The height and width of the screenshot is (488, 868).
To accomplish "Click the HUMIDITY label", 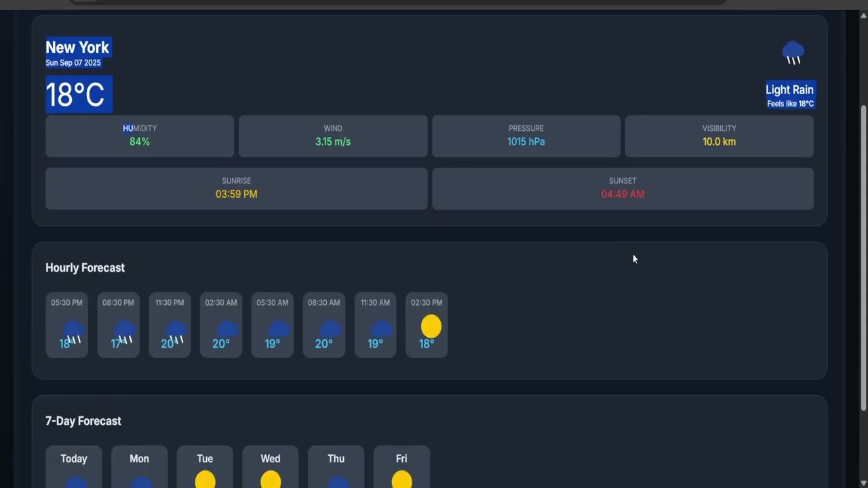I will coord(140,128).
